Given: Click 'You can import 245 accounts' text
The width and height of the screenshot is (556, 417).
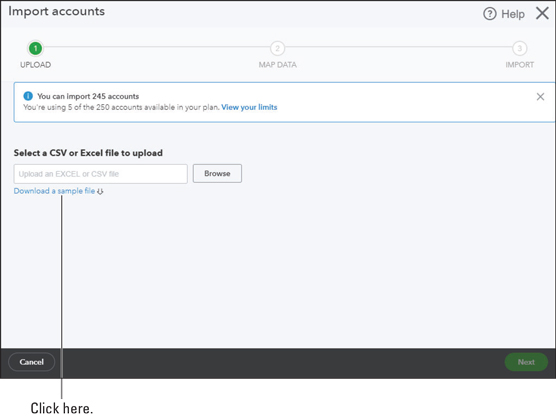Looking at the screenshot, I should 88,96.
